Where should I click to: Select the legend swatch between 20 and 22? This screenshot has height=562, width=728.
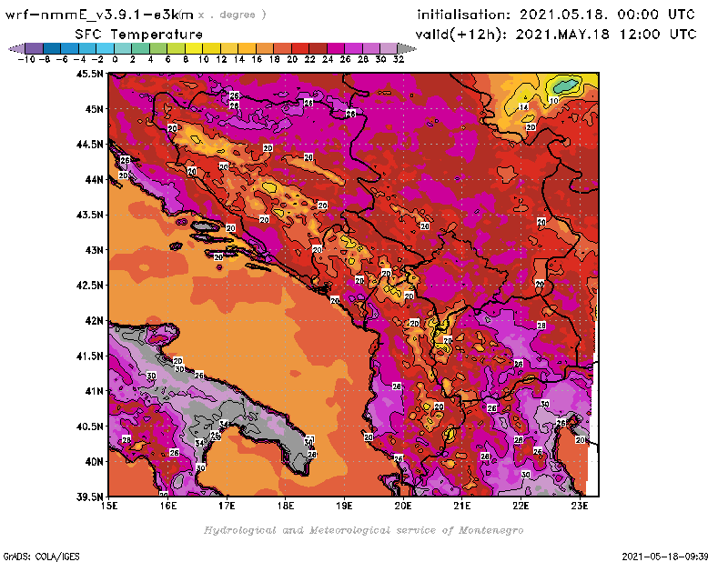click(x=300, y=48)
